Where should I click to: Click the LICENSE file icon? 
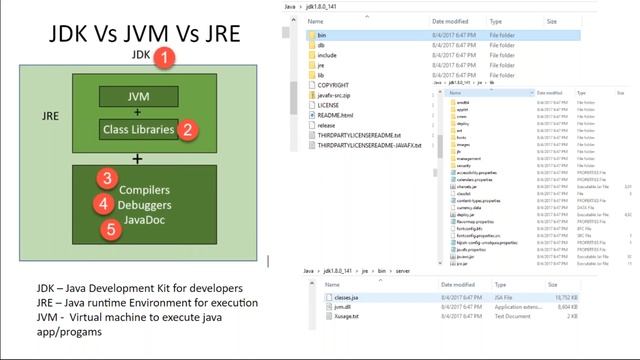pyautogui.click(x=312, y=105)
